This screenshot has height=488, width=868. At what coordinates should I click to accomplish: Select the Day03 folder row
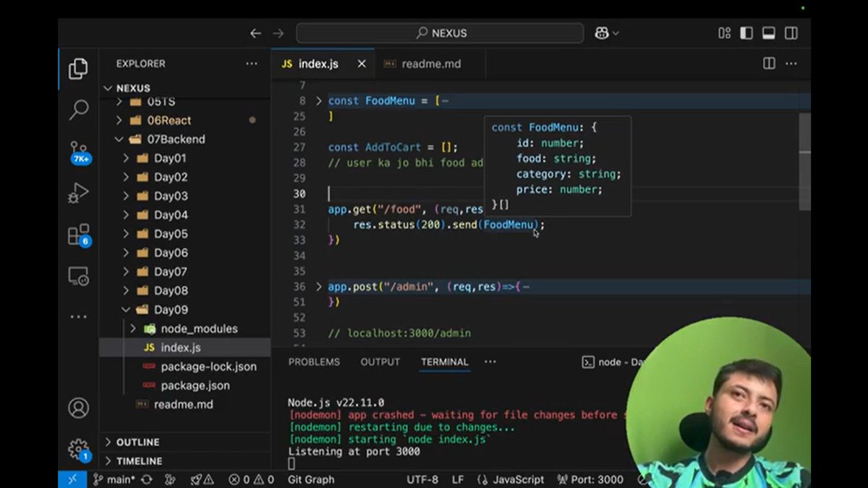click(x=184, y=195)
